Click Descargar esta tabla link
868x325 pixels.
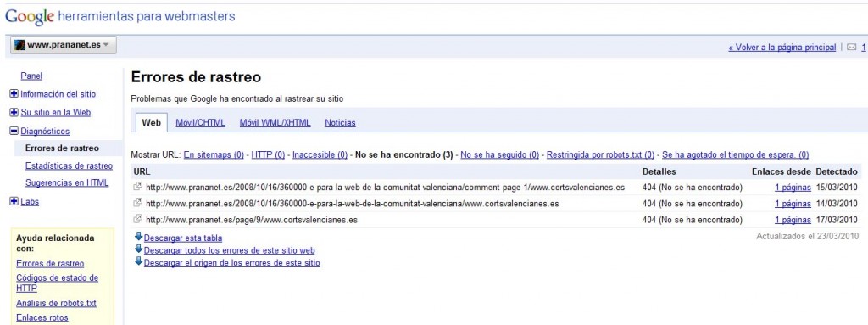[183, 238]
